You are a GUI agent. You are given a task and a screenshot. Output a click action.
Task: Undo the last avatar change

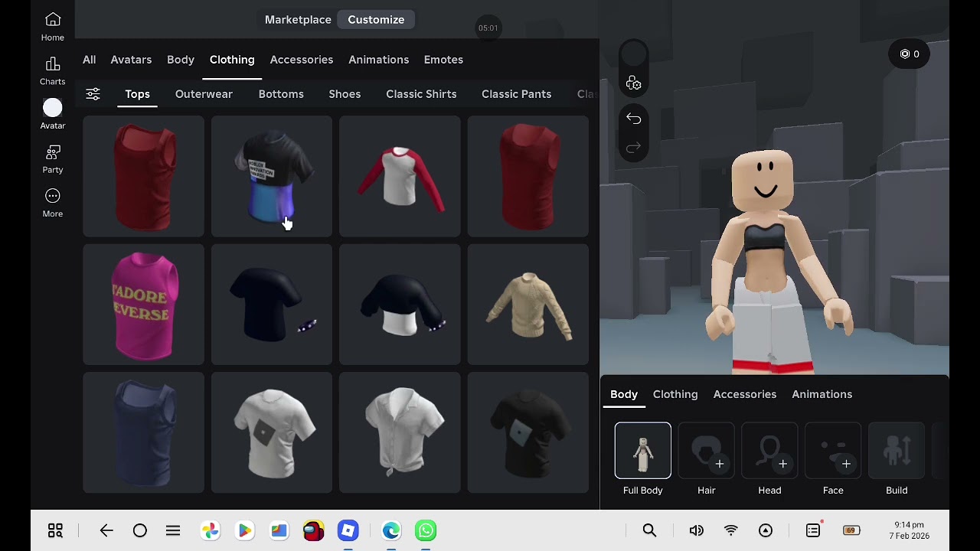click(x=633, y=118)
